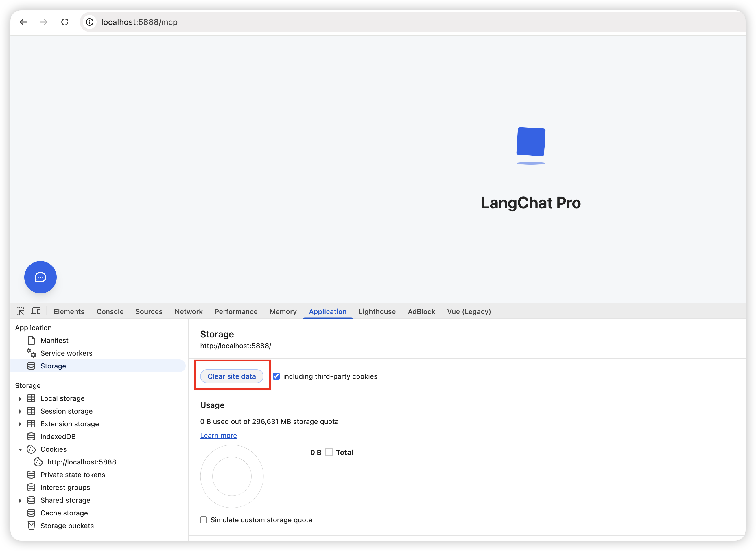Collapse the Cookies tree node

(x=20, y=450)
